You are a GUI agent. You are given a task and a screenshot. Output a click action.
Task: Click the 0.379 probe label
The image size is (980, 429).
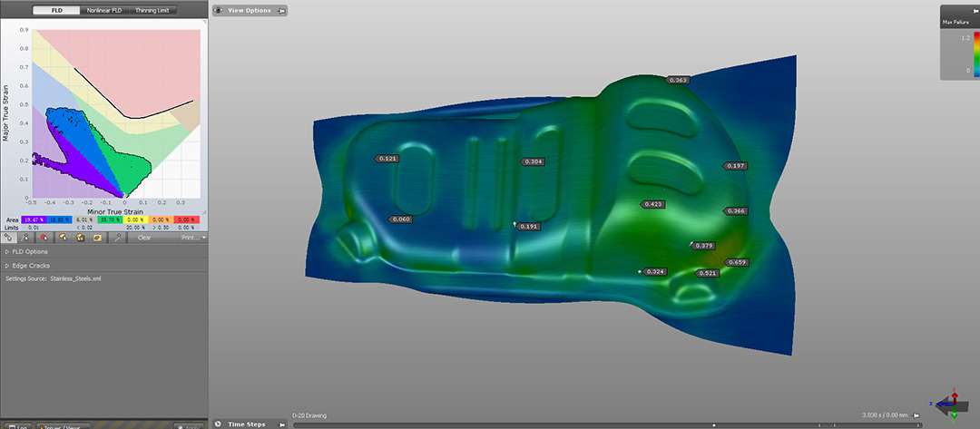[x=704, y=246]
